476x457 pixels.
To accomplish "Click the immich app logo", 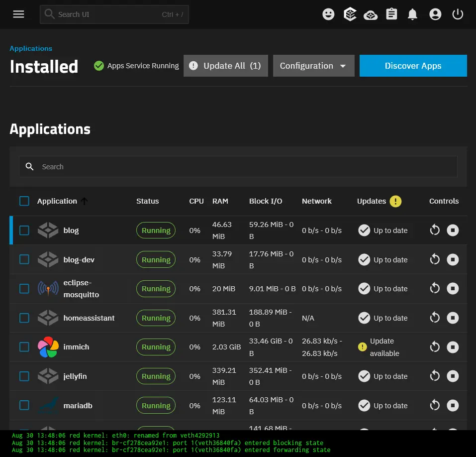I will tap(48, 346).
